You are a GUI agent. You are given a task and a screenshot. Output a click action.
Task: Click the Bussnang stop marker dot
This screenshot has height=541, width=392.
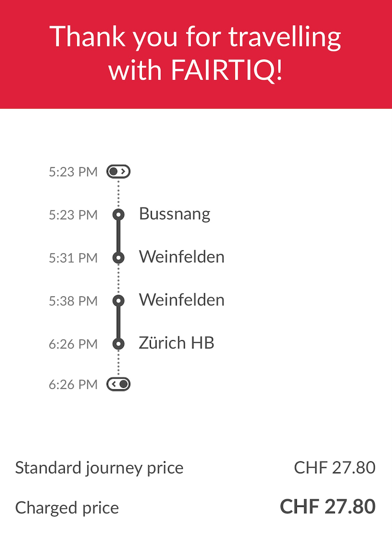(x=118, y=214)
